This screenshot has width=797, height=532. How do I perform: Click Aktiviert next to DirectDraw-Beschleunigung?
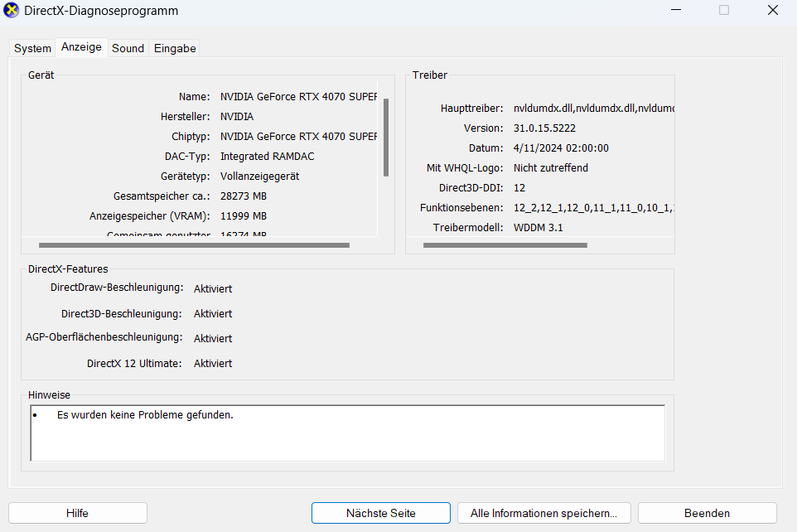[x=213, y=288]
